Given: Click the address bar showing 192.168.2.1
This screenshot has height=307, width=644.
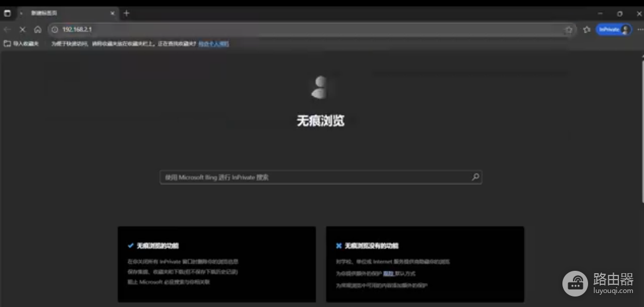Looking at the screenshot, I should pyautogui.click(x=312, y=30).
